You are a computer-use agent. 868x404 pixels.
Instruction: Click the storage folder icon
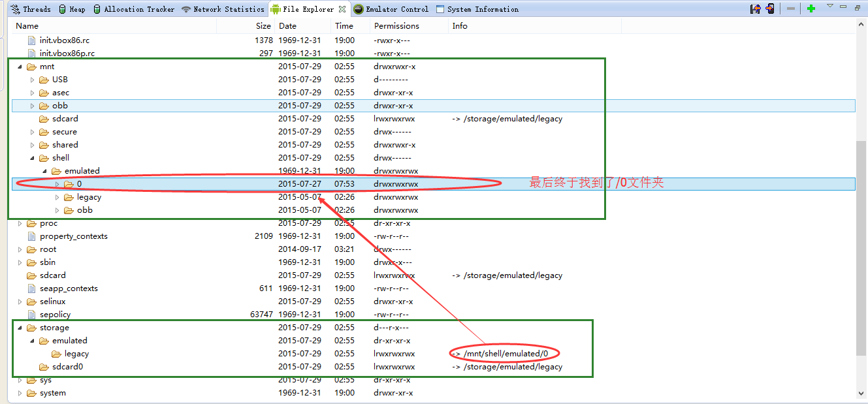pos(31,328)
